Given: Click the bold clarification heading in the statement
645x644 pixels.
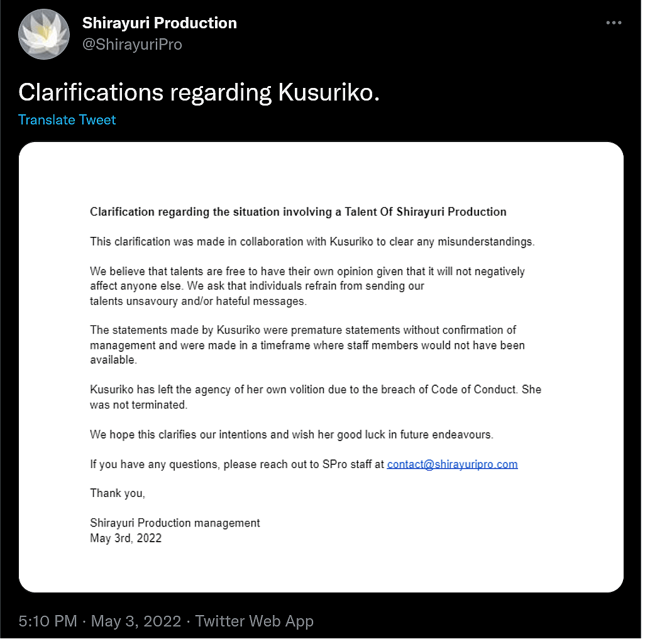Looking at the screenshot, I should tap(298, 212).
